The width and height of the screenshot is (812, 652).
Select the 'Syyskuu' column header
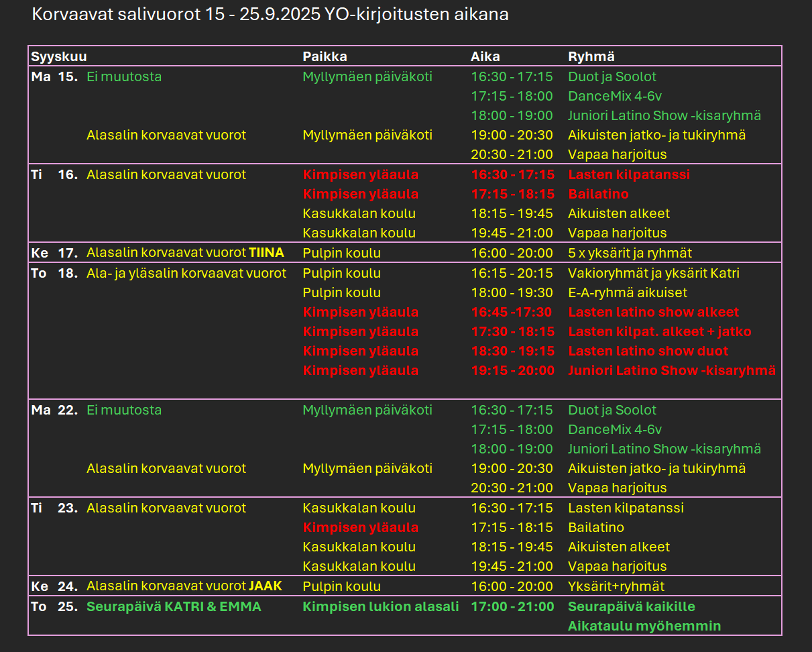(59, 57)
